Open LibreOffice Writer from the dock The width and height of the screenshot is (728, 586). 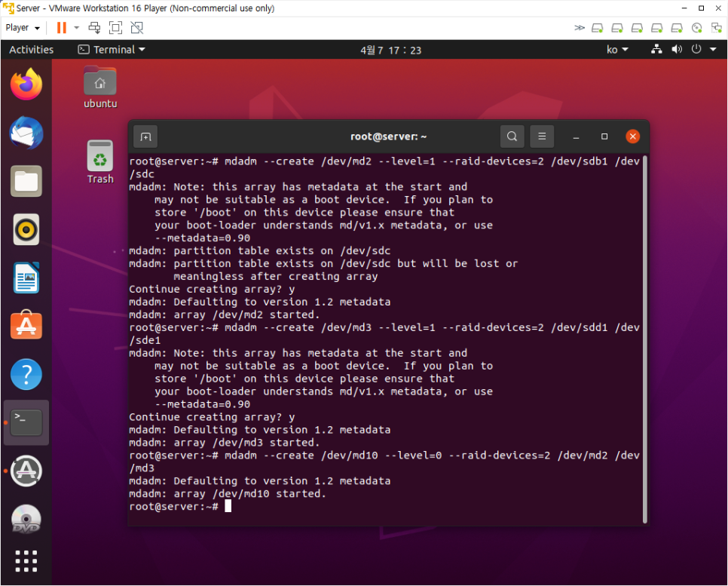pyautogui.click(x=26, y=278)
